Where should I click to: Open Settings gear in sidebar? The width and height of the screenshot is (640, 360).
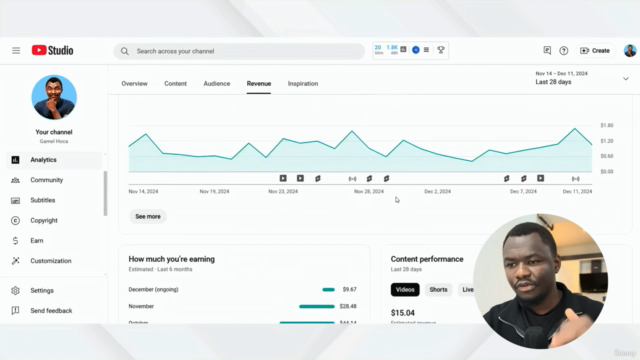(54, 291)
